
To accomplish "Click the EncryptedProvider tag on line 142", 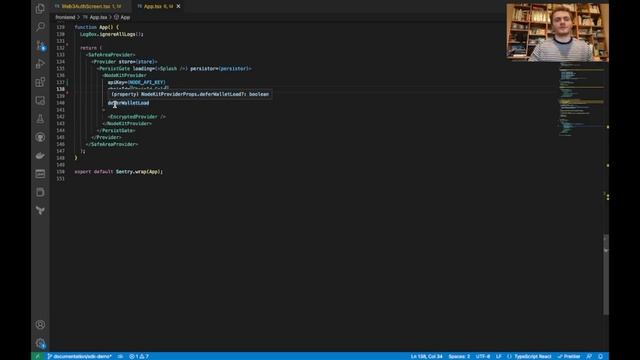I will tap(137, 117).
